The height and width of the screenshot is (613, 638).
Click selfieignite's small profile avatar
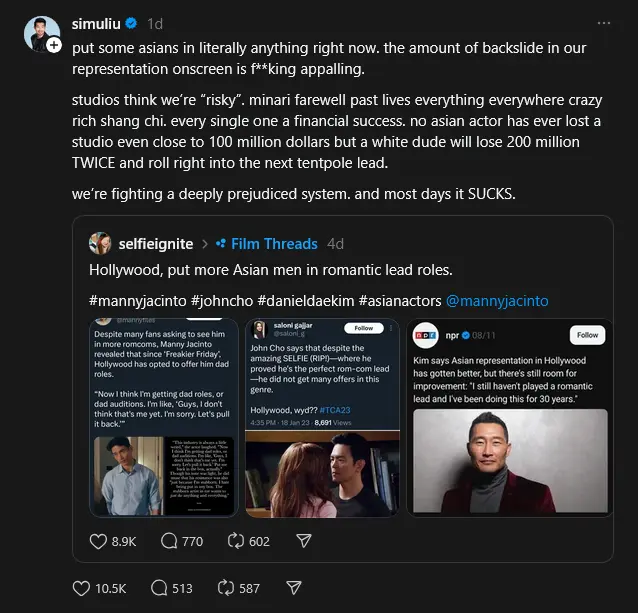[100, 243]
